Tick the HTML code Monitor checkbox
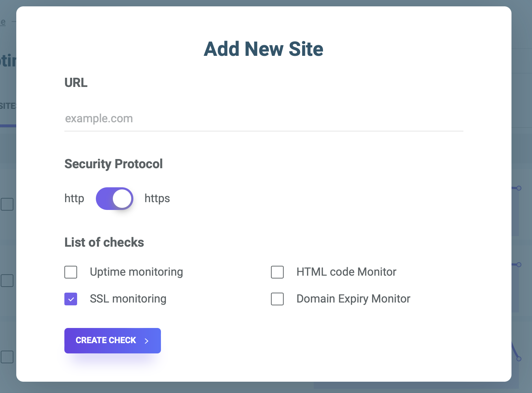This screenshot has height=393, width=532. tap(277, 272)
